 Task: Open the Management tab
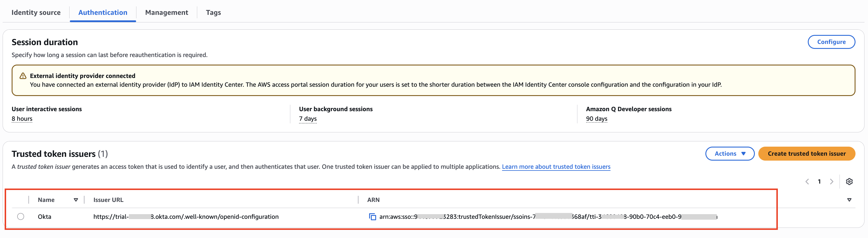pyautogui.click(x=166, y=13)
